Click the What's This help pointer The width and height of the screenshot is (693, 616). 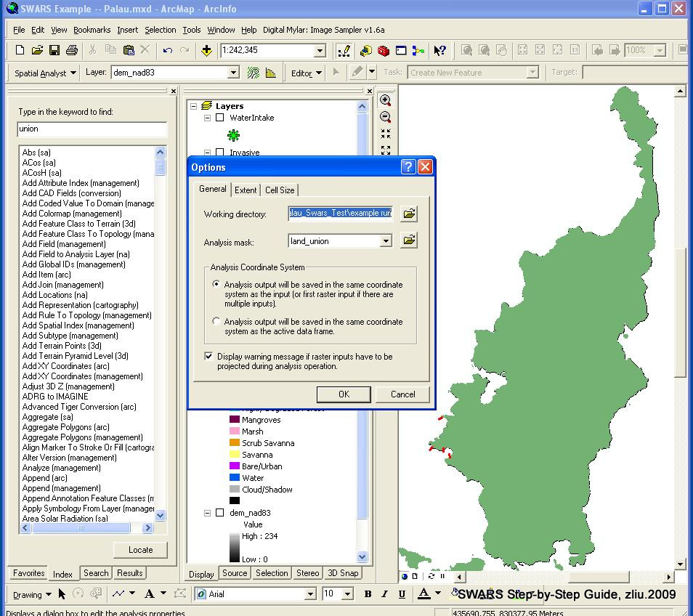(x=439, y=51)
